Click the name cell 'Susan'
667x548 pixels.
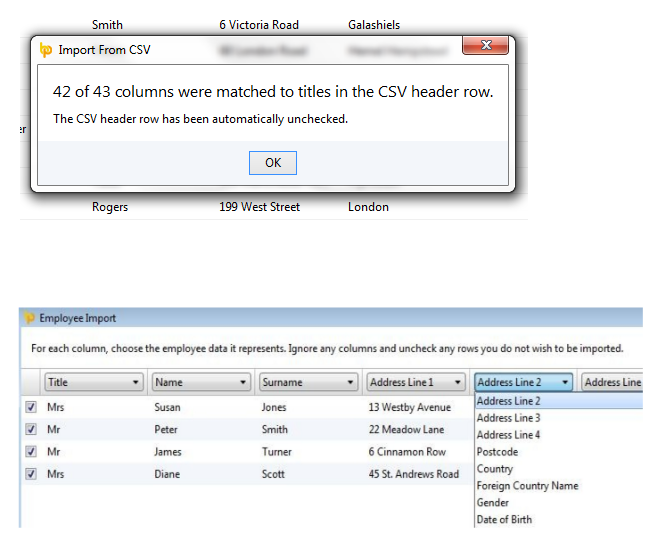(167, 407)
